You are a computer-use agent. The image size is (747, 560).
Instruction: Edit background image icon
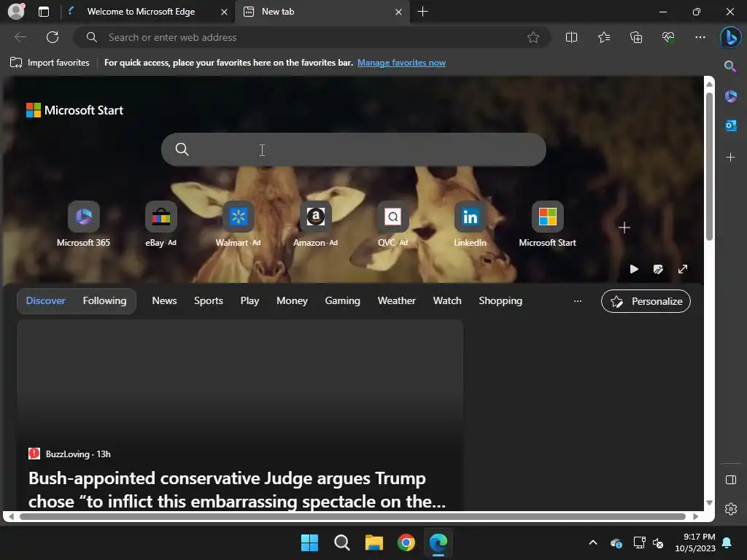tap(658, 269)
